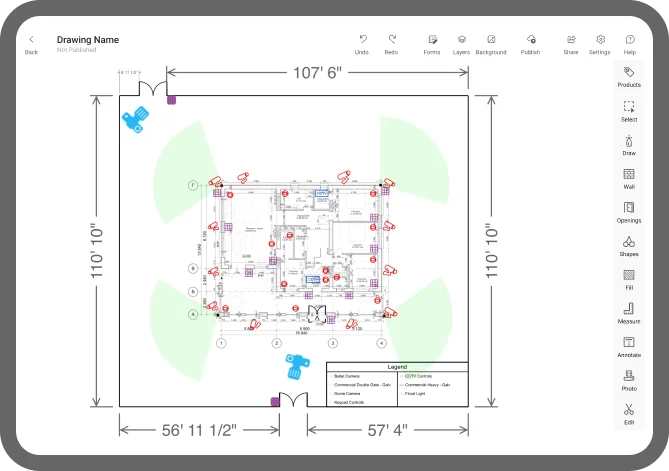Use the Measure tool
Image resolution: width=669 pixels, height=471 pixels.
[x=629, y=314]
